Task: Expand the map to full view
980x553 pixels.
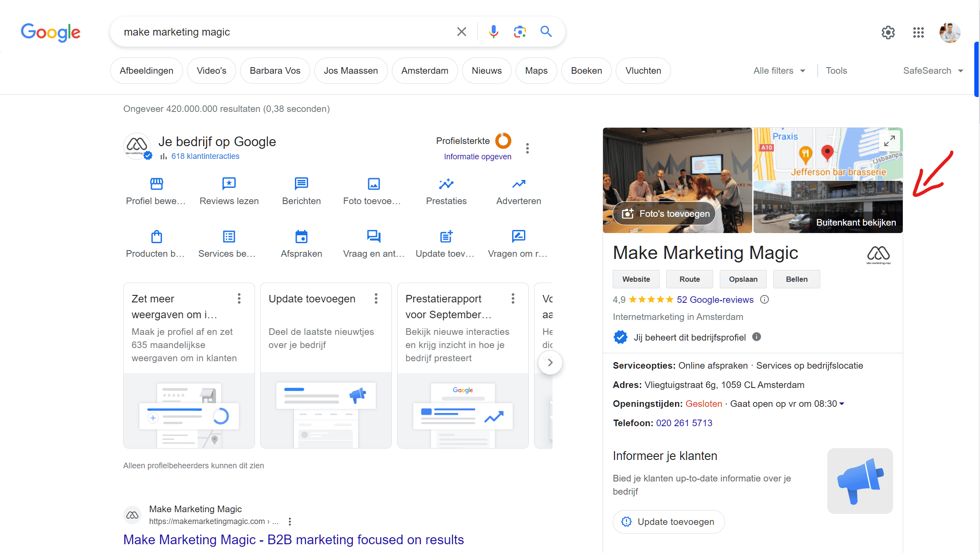Action: pos(890,141)
